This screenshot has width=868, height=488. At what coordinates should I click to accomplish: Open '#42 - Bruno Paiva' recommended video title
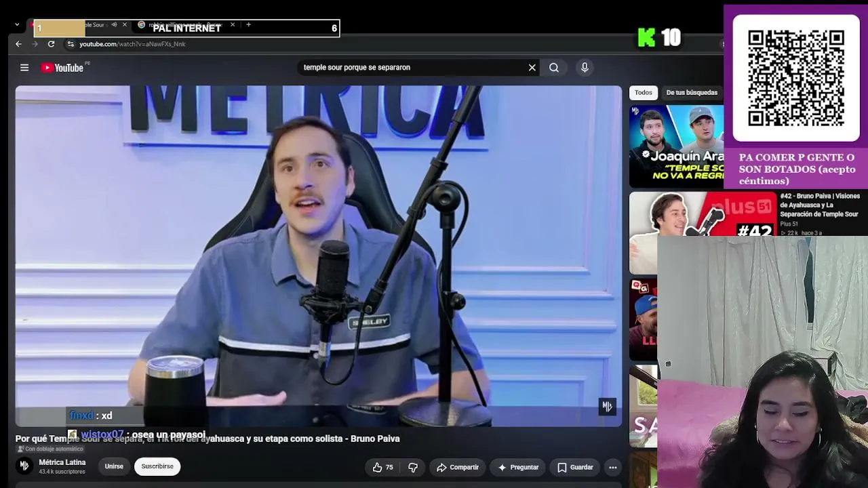coord(820,205)
